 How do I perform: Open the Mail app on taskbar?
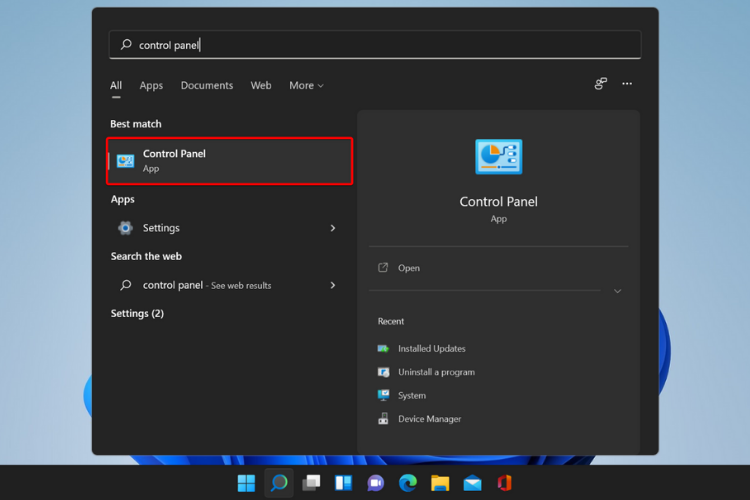tap(472, 483)
